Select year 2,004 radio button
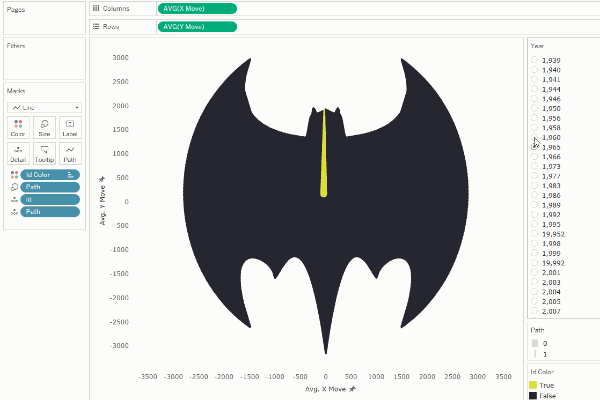Image resolution: width=600 pixels, height=400 pixels. coord(535,292)
